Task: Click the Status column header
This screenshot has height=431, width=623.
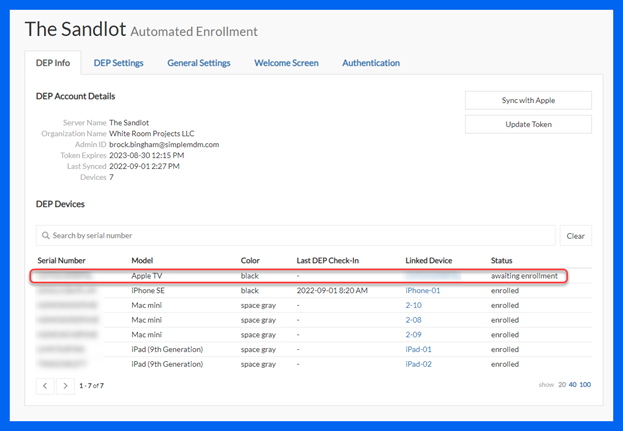Action: coord(501,261)
